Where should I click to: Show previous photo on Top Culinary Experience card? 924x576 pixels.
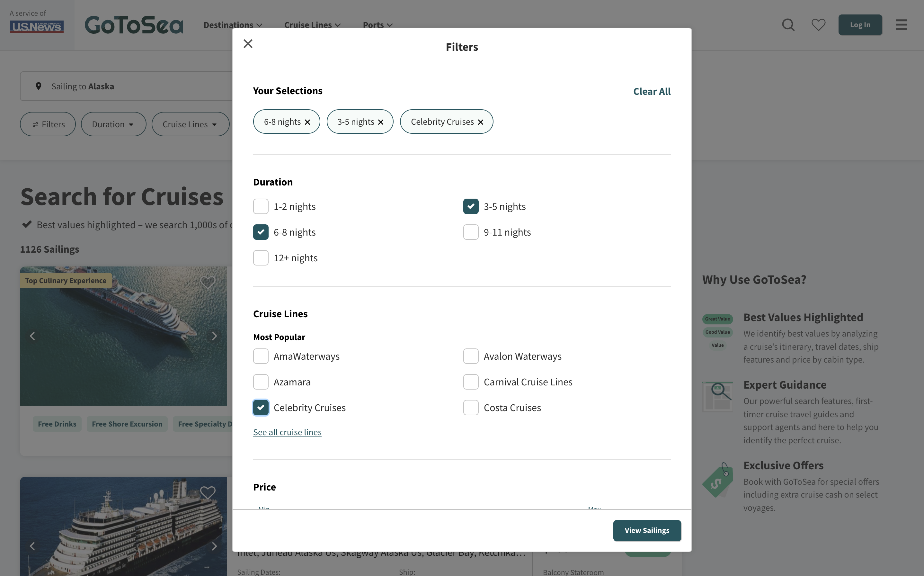pyautogui.click(x=32, y=336)
